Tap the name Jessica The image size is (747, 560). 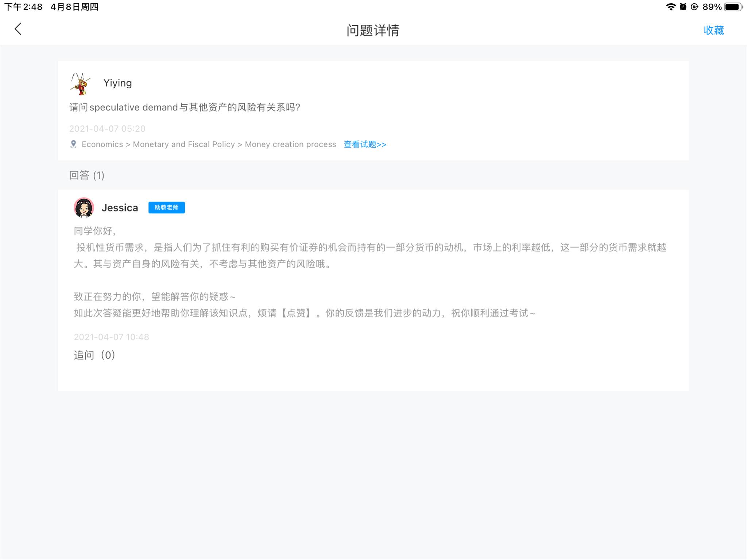120,208
